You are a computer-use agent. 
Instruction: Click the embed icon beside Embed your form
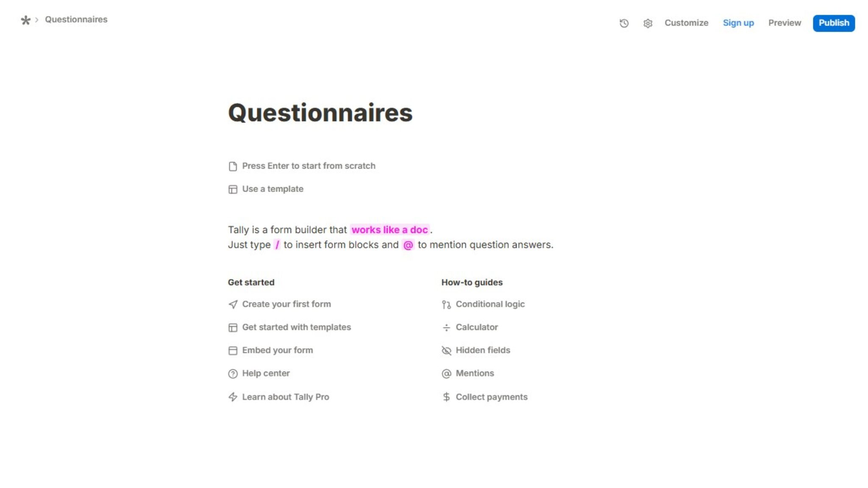[232, 350]
